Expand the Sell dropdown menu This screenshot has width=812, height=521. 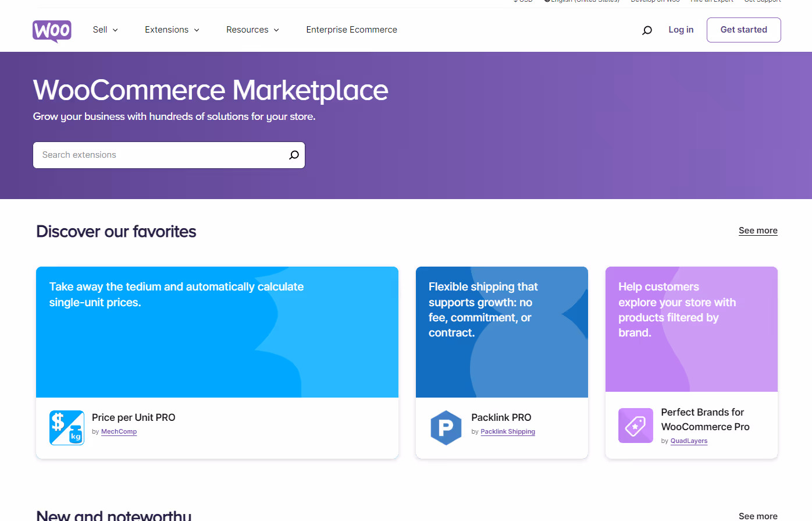tap(105, 29)
